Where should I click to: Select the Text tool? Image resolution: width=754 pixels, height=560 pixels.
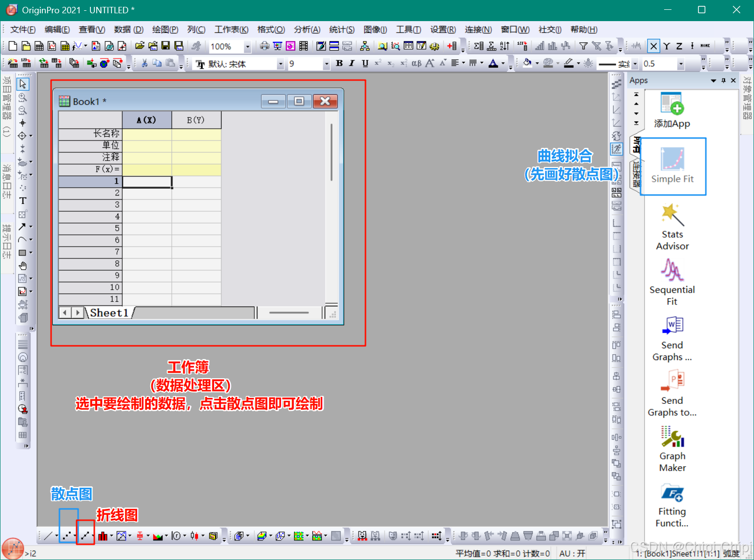pos(23,201)
